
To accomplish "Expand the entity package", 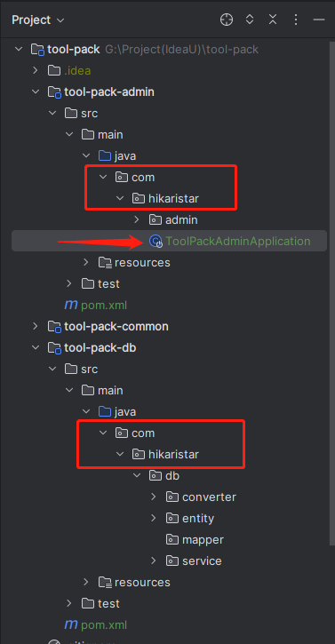I will (x=154, y=519).
